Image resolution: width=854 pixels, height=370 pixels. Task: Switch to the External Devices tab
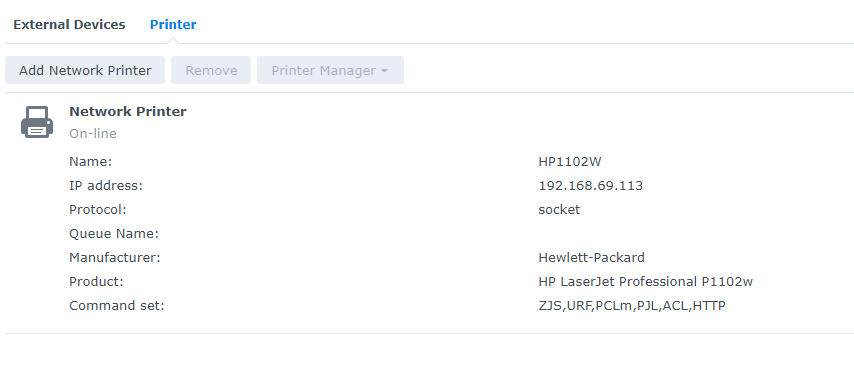pyautogui.click(x=69, y=25)
